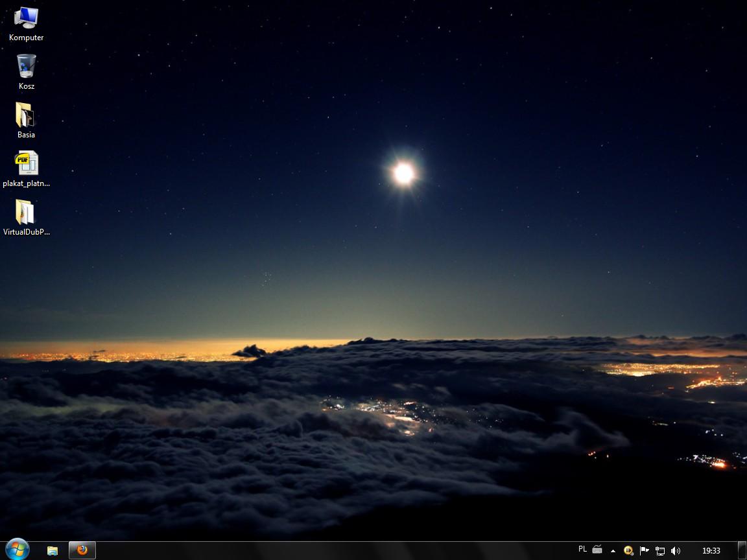747x560 pixels.
Task: Click the keyboard icon beside PL
Action: [597, 550]
